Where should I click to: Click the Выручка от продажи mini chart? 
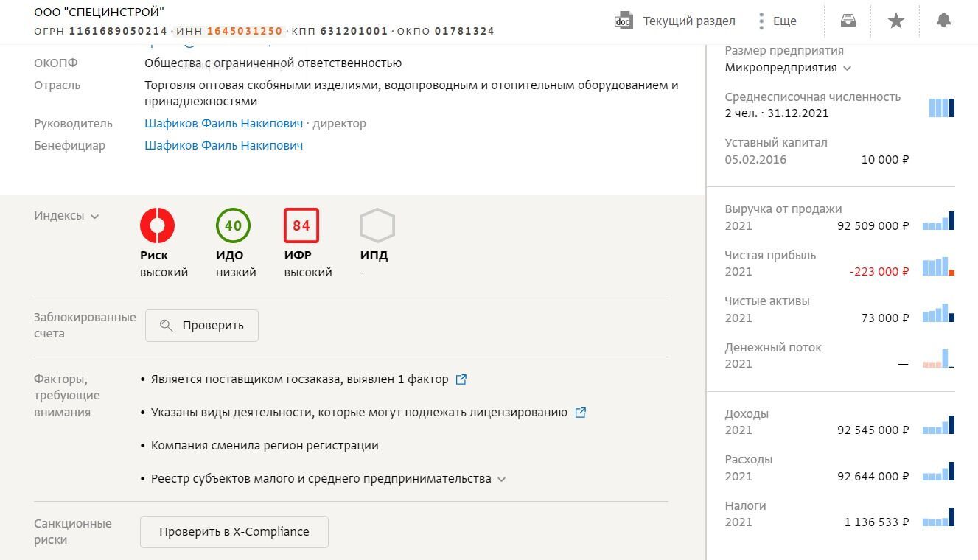pos(938,220)
